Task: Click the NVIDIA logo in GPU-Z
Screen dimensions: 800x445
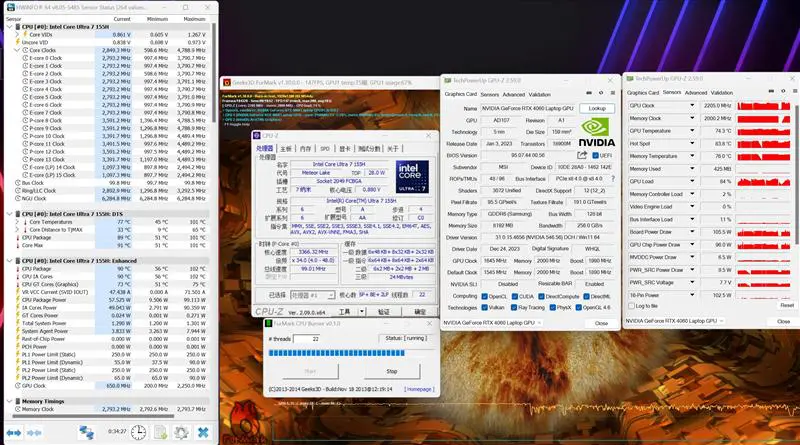Action: pyautogui.click(x=596, y=133)
